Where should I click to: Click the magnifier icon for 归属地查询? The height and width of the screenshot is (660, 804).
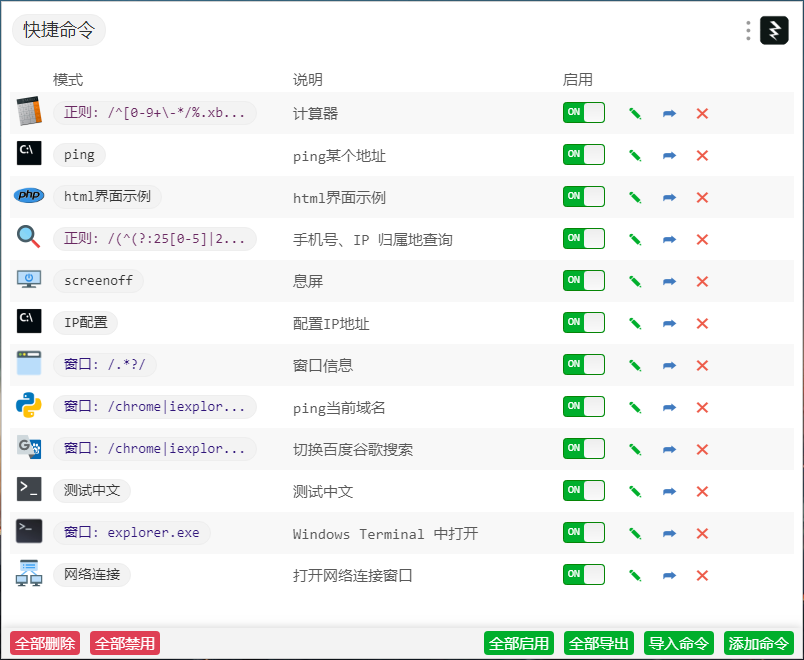28,238
